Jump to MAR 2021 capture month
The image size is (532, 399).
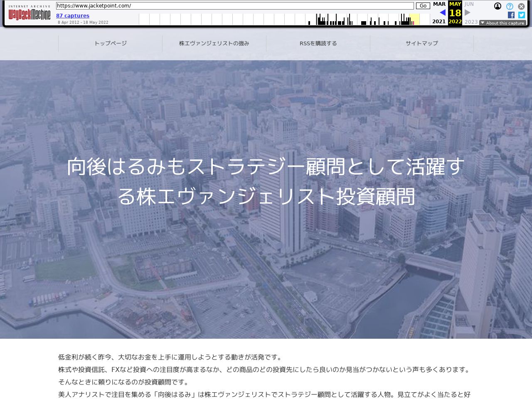[x=439, y=4]
